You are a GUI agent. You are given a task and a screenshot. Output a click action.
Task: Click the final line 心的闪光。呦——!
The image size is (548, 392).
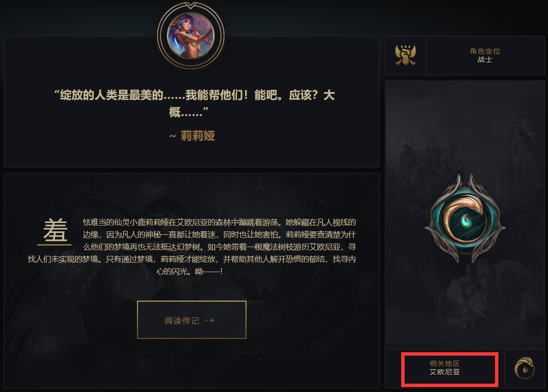click(x=189, y=271)
